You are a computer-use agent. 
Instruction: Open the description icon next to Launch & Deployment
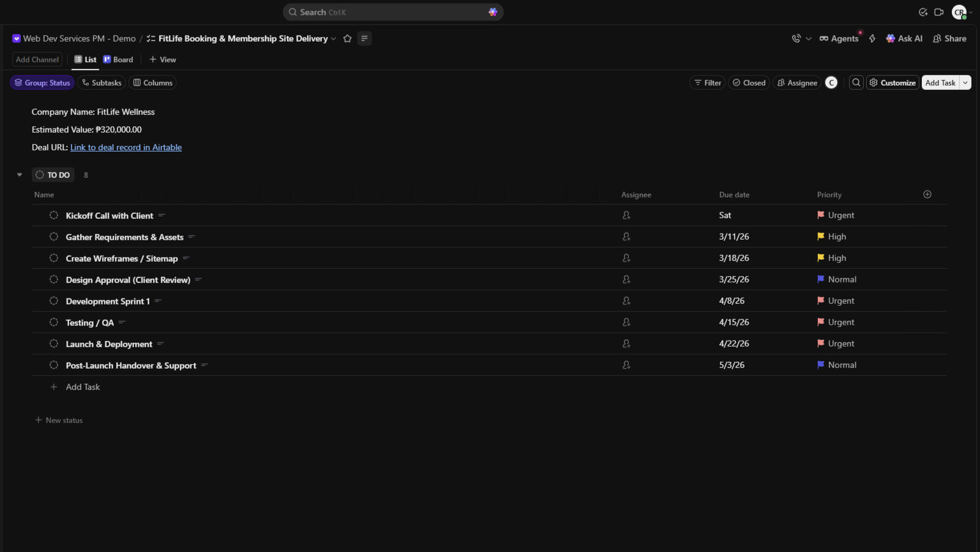[x=160, y=344]
